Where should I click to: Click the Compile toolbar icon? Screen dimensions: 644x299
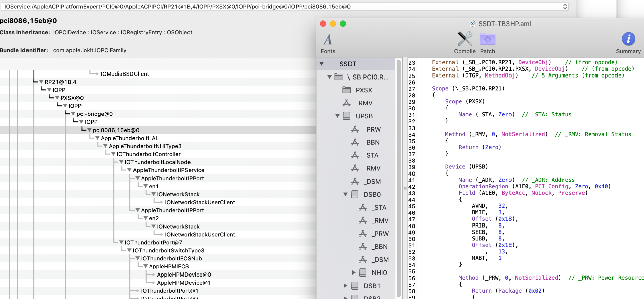point(465,42)
